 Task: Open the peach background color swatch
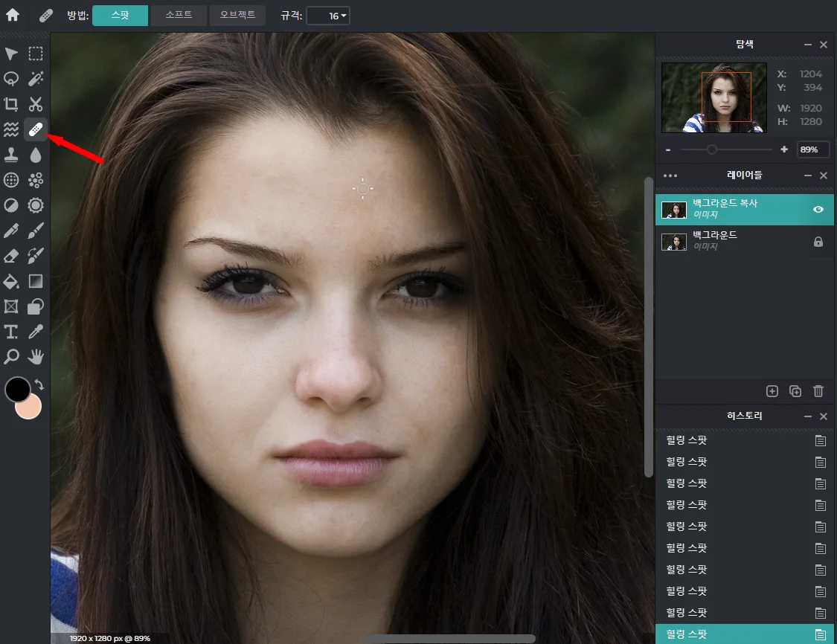point(31,410)
